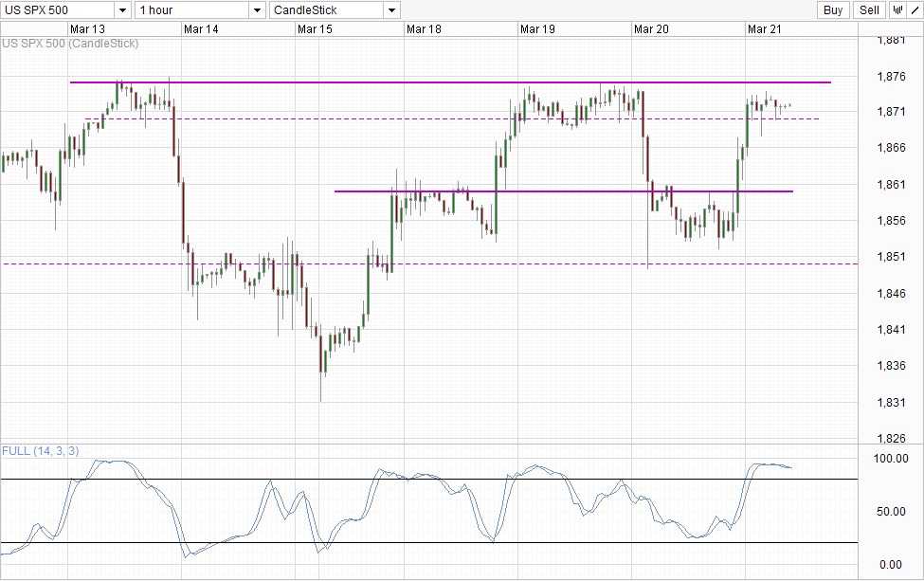The width and height of the screenshot is (924, 581).
Task: Click the Mar 21 date label
Action: pos(764,29)
